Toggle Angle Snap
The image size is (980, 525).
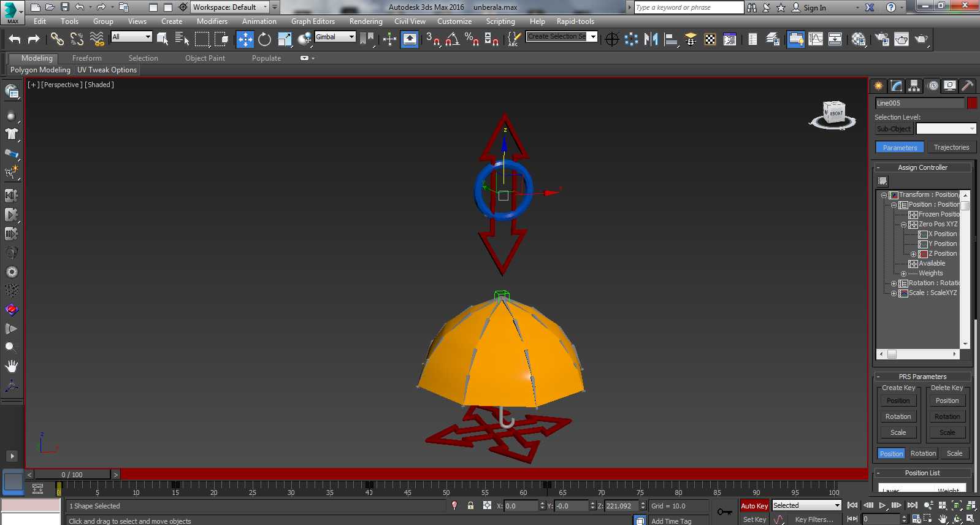(x=453, y=39)
